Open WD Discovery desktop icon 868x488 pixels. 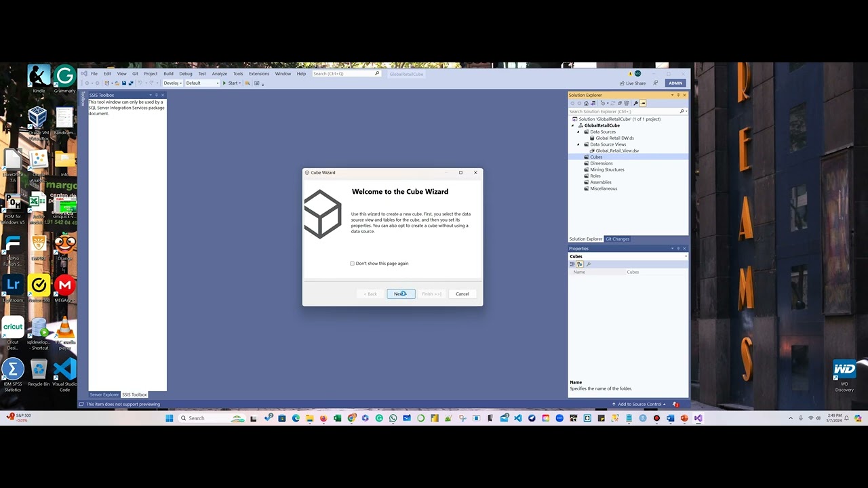point(844,375)
